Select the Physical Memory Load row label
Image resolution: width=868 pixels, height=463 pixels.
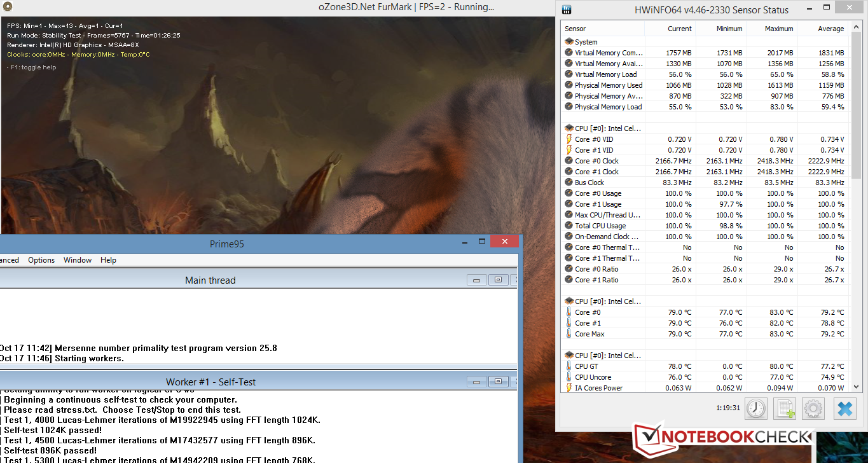(x=609, y=107)
